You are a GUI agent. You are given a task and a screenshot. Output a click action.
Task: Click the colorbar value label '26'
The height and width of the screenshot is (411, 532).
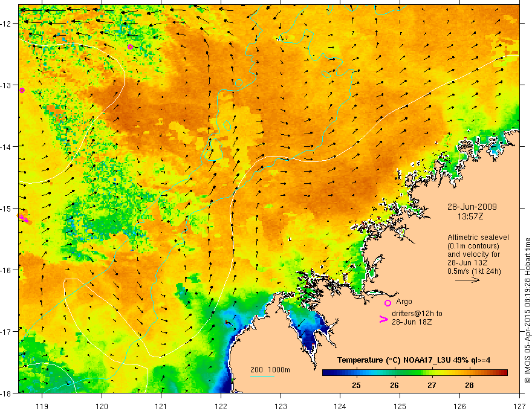coord(394,385)
